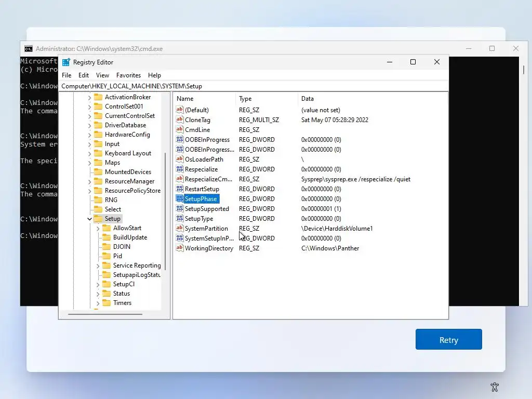
Task: Click the MountedDevices folder icon
Action: [98, 171]
